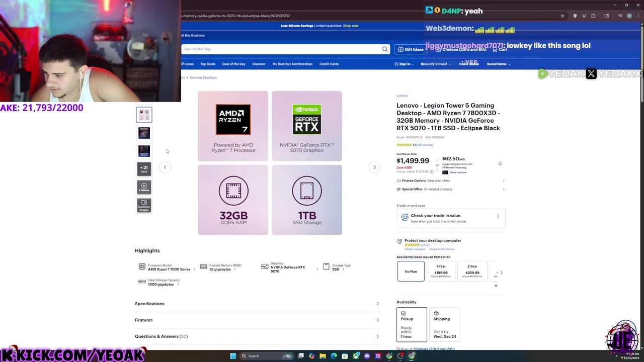The height and width of the screenshot is (362, 644).
Task: Click the Terms & Conditions link
Action: [442, 249]
